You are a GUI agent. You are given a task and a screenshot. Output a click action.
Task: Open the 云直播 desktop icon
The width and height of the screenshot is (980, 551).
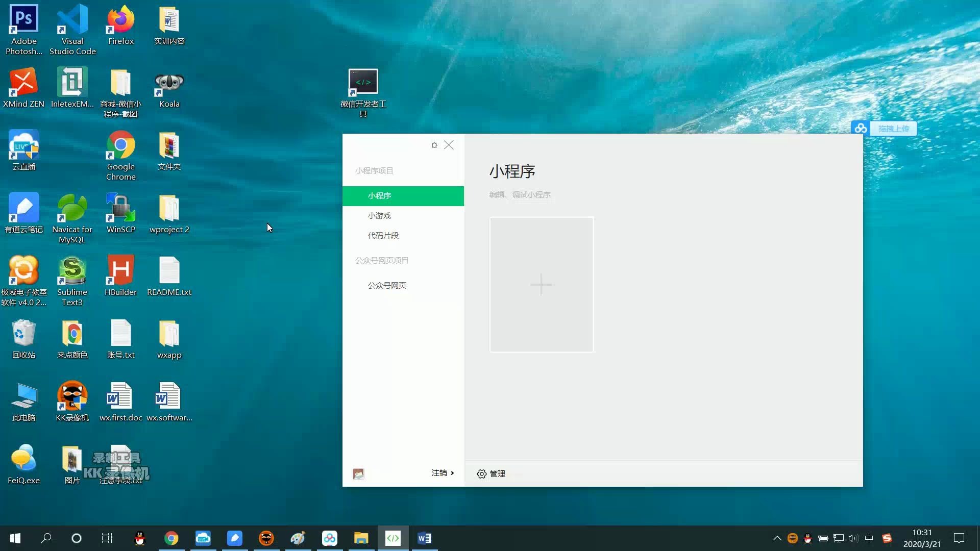(x=23, y=151)
